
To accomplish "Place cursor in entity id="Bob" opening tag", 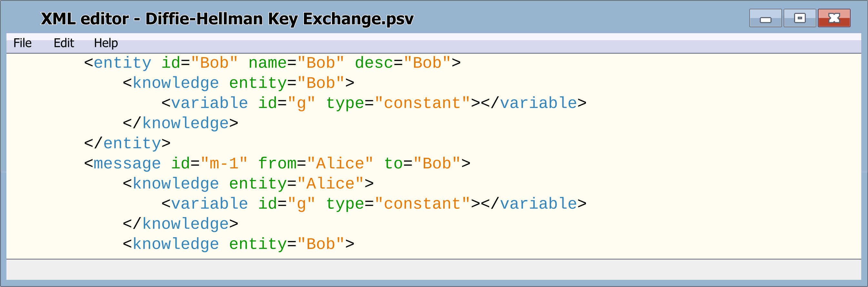I will 272,63.
